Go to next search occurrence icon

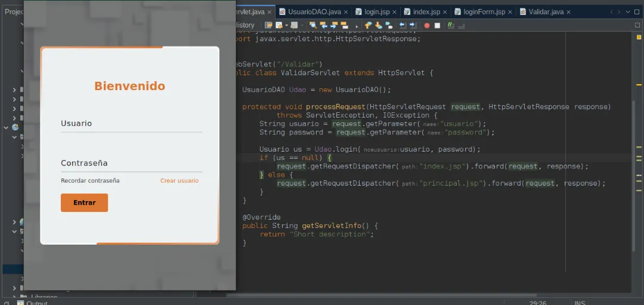(x=334, y=25)
